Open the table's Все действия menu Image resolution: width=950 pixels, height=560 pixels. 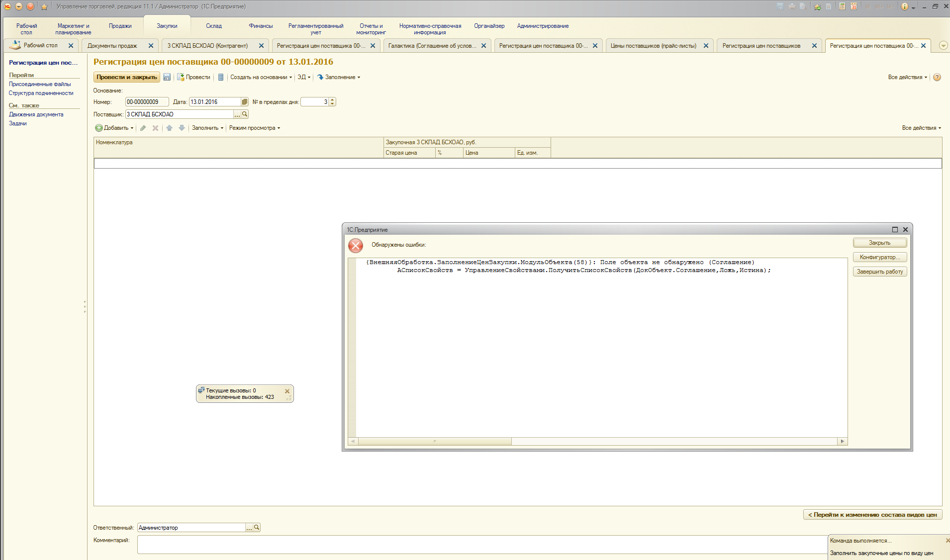click(922, 128)
